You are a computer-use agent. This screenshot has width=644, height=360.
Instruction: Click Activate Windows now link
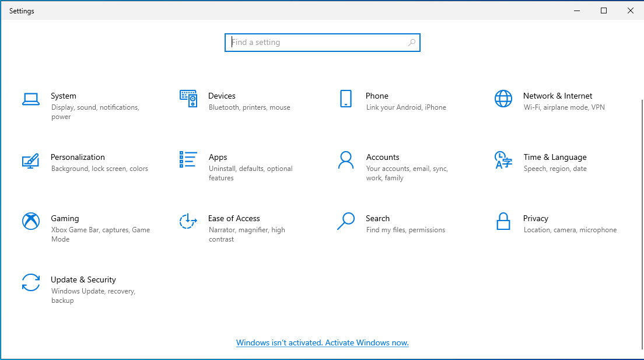tap(323, 342)
